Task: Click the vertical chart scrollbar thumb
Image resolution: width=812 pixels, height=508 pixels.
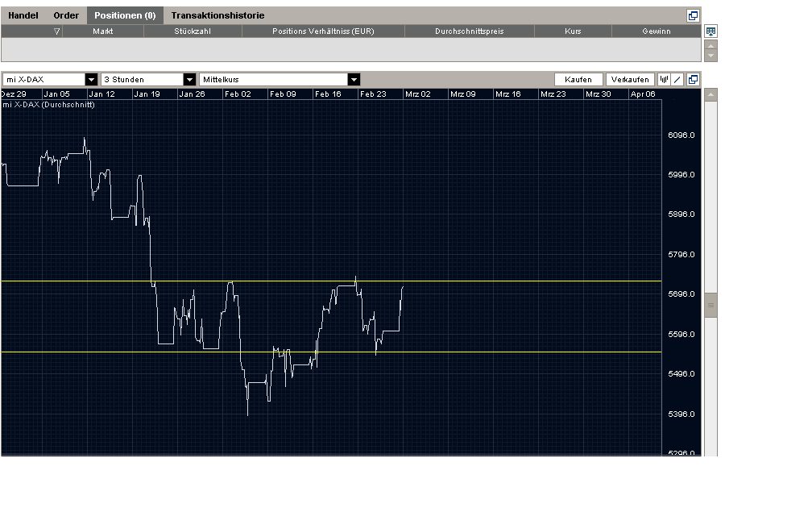Action: pyautogui.click(x=710, y=305)
